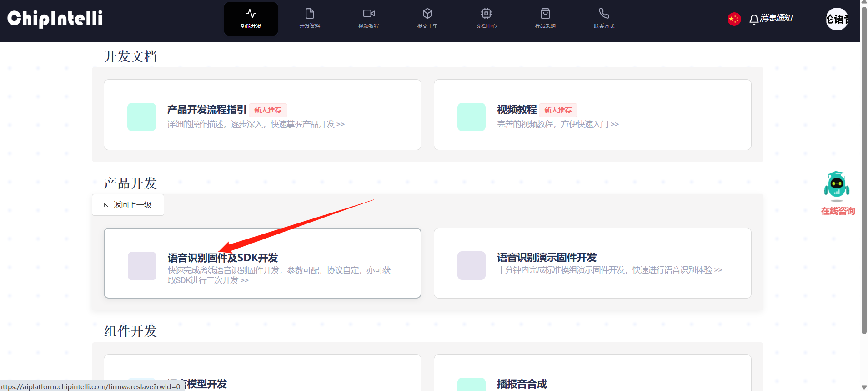Click the green icon of 产品开发流程指引
This screenshot has width=868, height=391.
[x=141, y=117]
